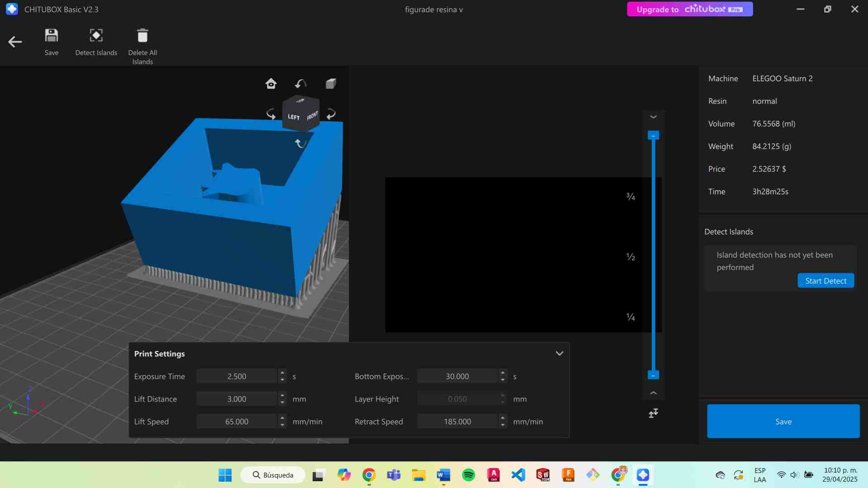Open the Wi-Fi network tray icon
This screenshot has width=868, height=488.
click(781, 475)
